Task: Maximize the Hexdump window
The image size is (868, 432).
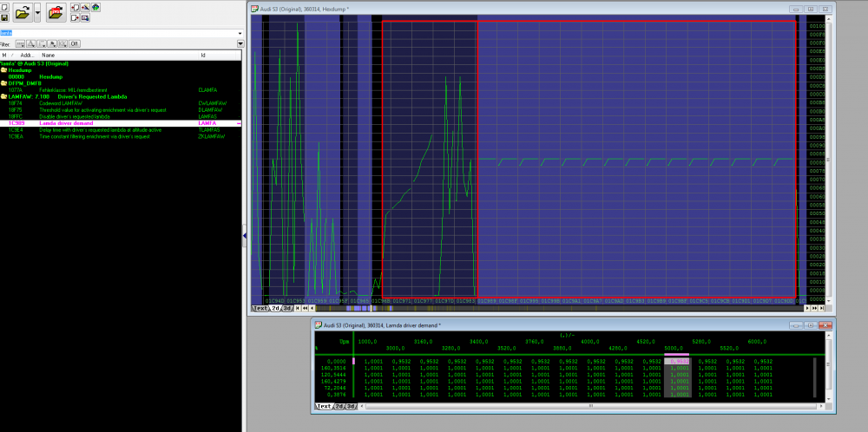Action: [811, 9]
